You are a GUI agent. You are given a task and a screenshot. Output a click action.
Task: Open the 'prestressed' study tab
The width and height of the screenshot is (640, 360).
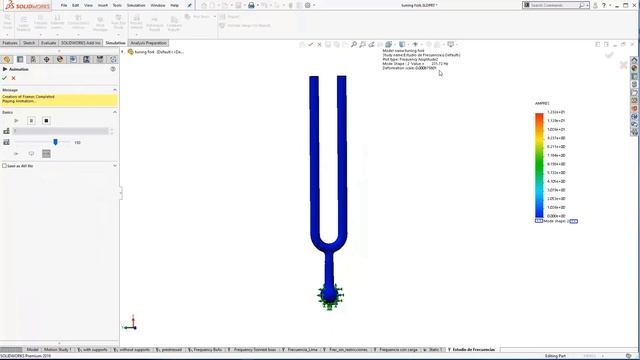pos(169,349)
